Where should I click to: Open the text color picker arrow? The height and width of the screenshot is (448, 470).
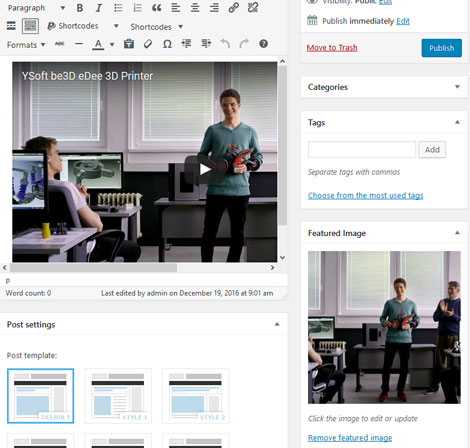(x=112, y=44)
